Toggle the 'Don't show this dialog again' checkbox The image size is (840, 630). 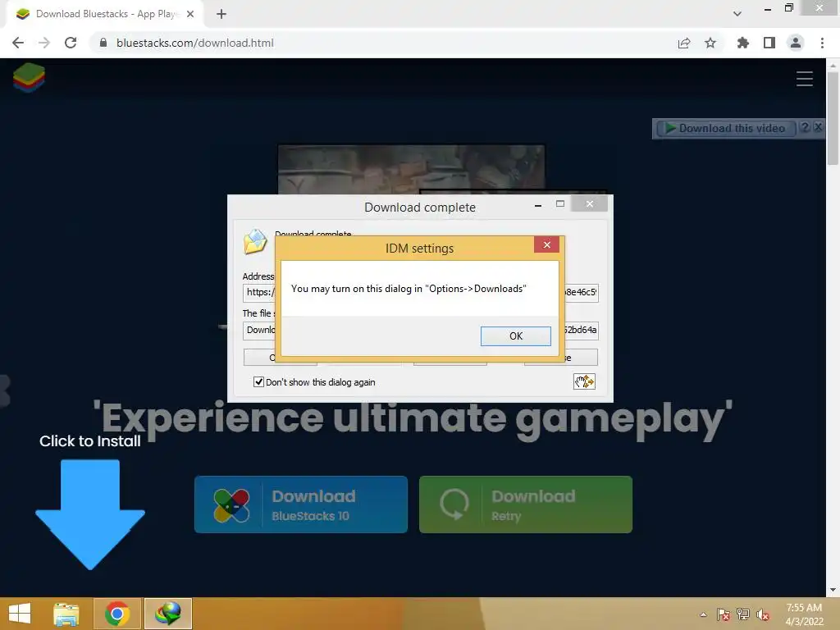[x=258, y=382]
